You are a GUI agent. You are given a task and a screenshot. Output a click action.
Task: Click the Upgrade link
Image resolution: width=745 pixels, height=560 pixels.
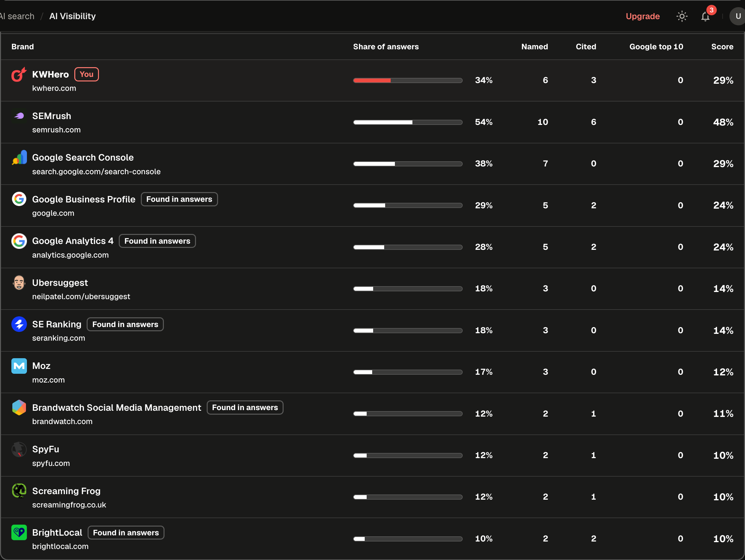click(x=642, y=16)
